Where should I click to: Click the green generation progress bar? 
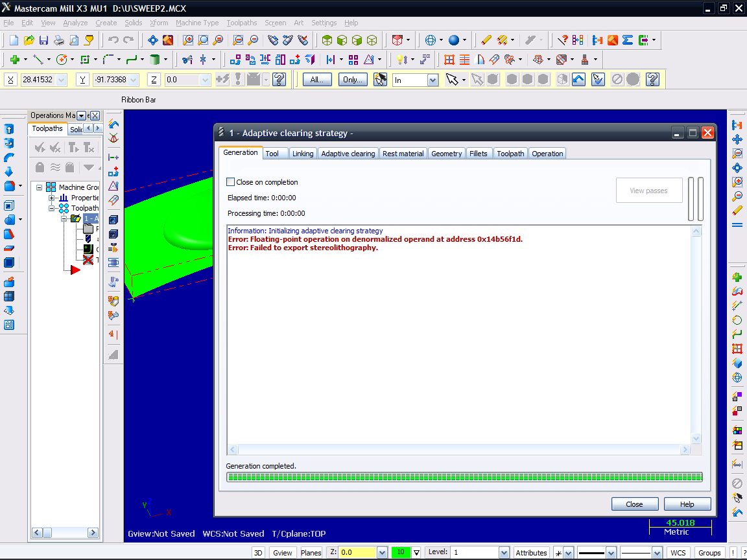464,477
